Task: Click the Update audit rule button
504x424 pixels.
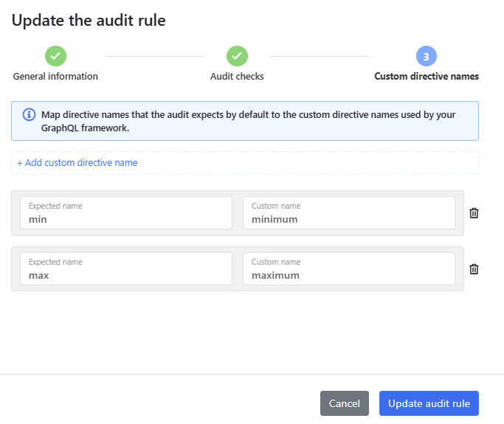Action: 429,403
